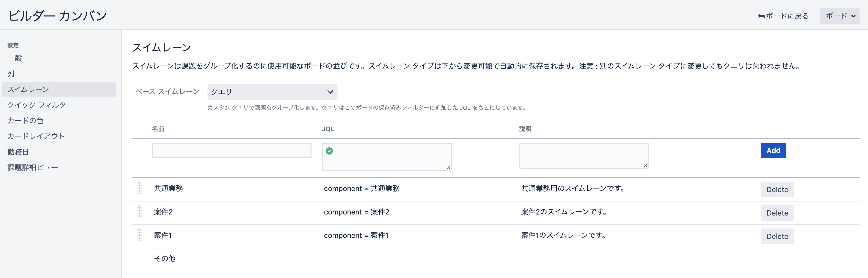Open カードレイアウト settings
Viewport: 868px width, 278px height.
pos(36,136)
